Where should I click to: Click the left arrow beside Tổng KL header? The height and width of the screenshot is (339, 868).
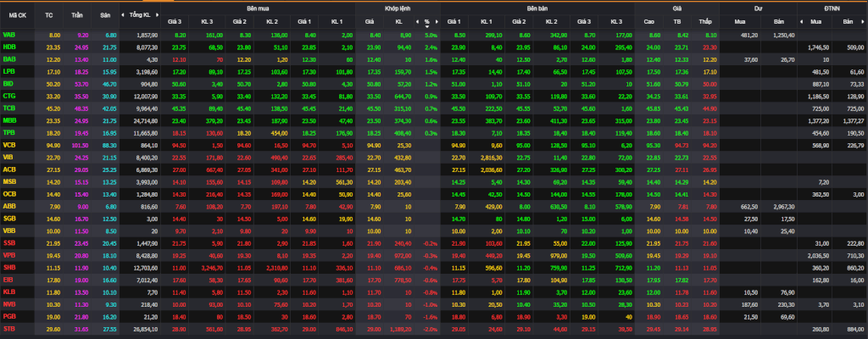[123, 15]
